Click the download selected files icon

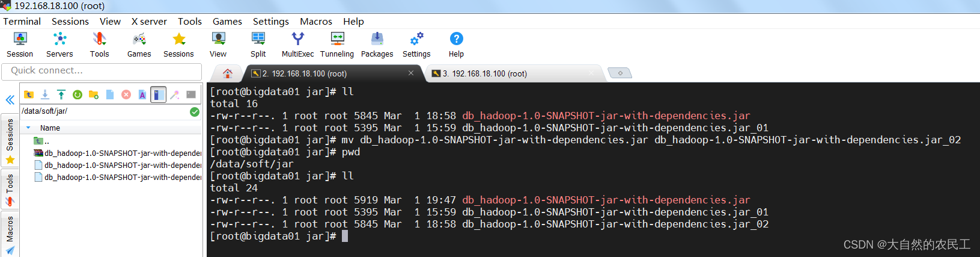[45, 94]
